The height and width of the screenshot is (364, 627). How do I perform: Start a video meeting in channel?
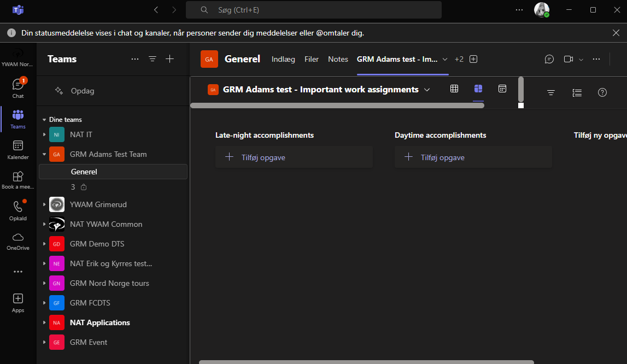[x=568, y=59]
